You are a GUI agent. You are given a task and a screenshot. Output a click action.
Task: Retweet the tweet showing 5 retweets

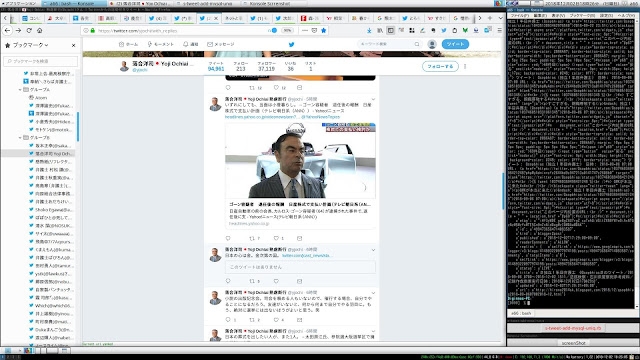pyautogui.click(x=252, y=281)
